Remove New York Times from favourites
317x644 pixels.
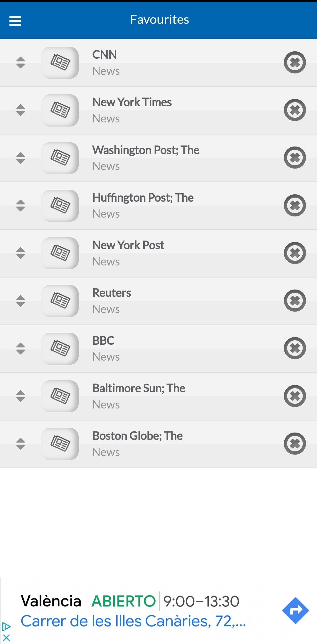tap(295, 110)
